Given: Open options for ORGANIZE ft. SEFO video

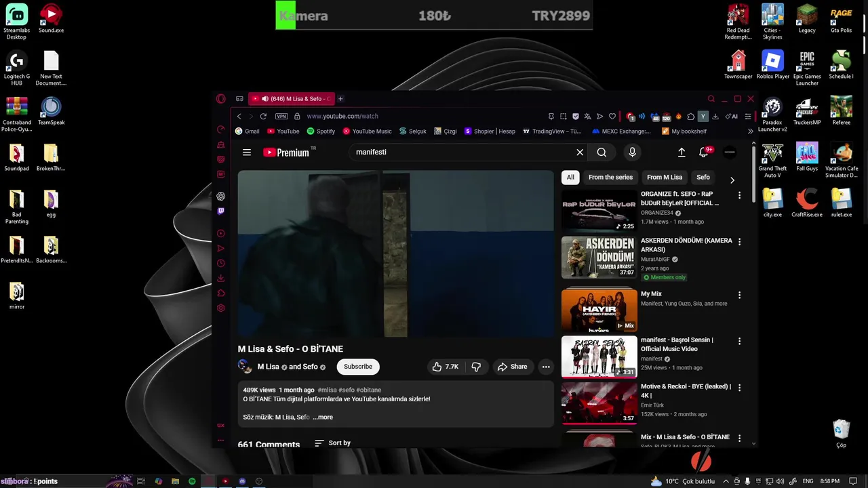Looking at the screenshot, I should 739,195.
